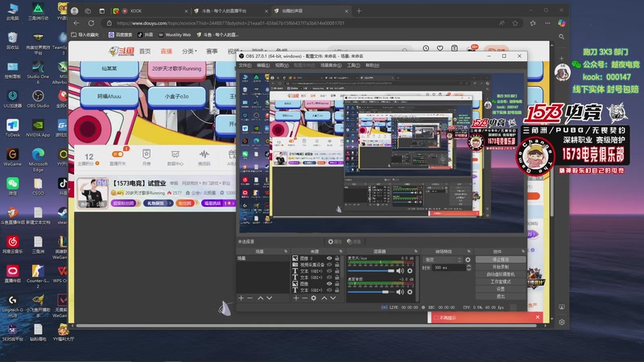Click horizontal scrollbar at Douyu page bottom
This screenshot has height=362, width=644.
click(306, 326)
